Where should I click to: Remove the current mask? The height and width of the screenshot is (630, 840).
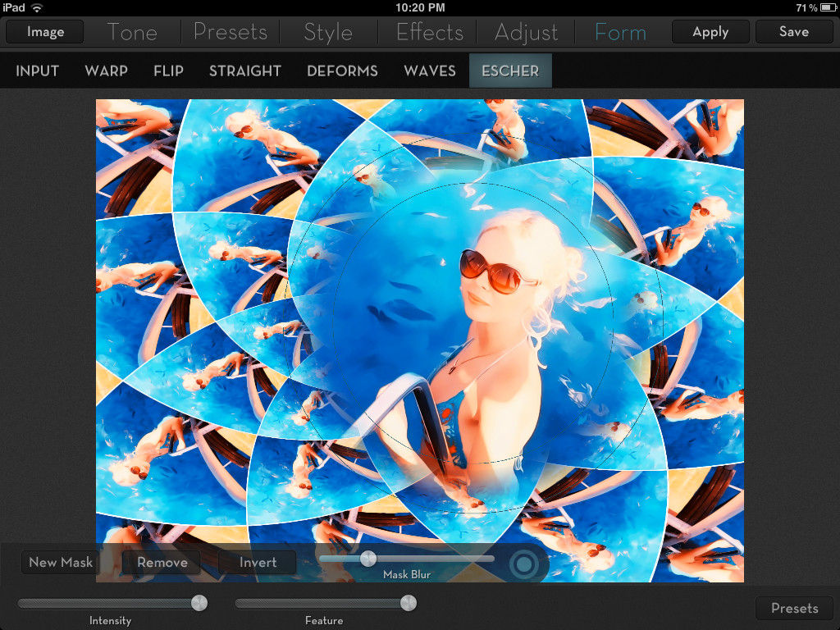tap(162, 563)
